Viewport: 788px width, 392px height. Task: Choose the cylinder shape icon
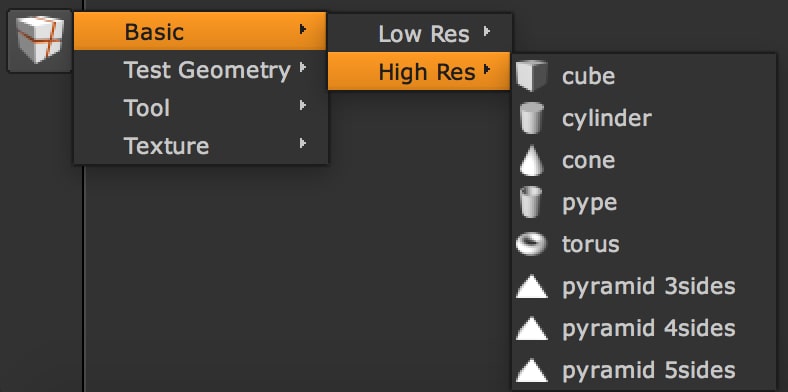coord(532,118)
